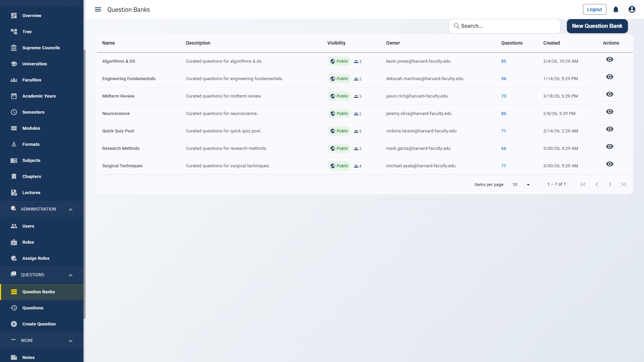Screen dimensions: 644x362
Task: Collapse the QUESTIONS section
Action: pyautogui.click(x=70, y=275)
